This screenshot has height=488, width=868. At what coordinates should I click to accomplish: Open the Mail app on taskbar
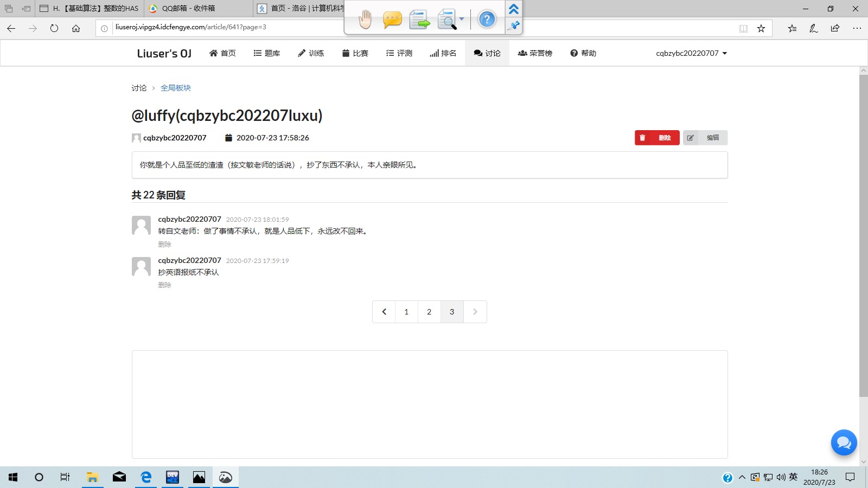[x=119, y=477]
